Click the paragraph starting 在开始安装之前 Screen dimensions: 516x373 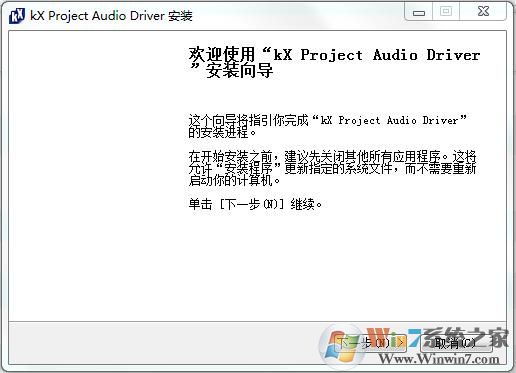(332, 168)
